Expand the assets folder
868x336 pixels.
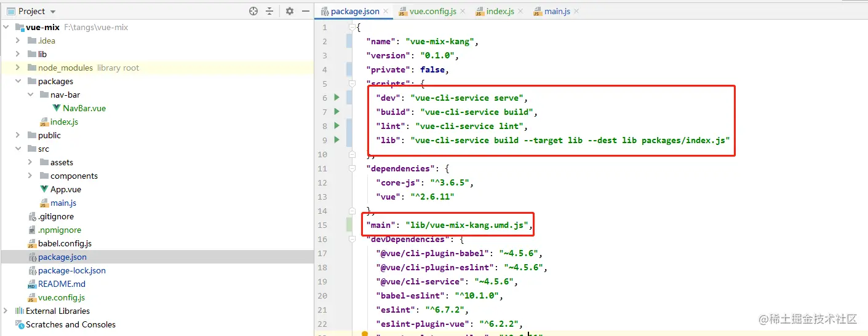coord(31,162)
